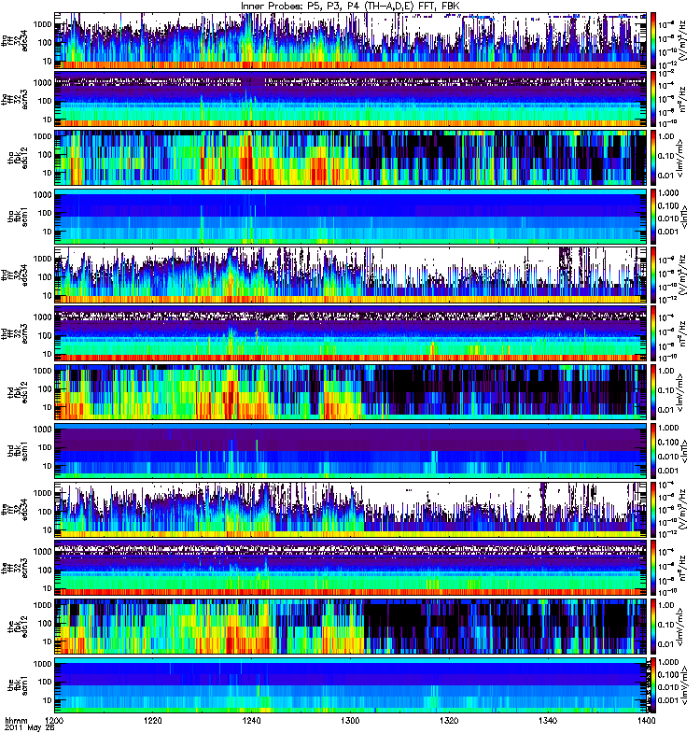This screenshot has width=700, height=747.
Task: Click the "1200" time axis label
Action: click(x=54, y=720)
